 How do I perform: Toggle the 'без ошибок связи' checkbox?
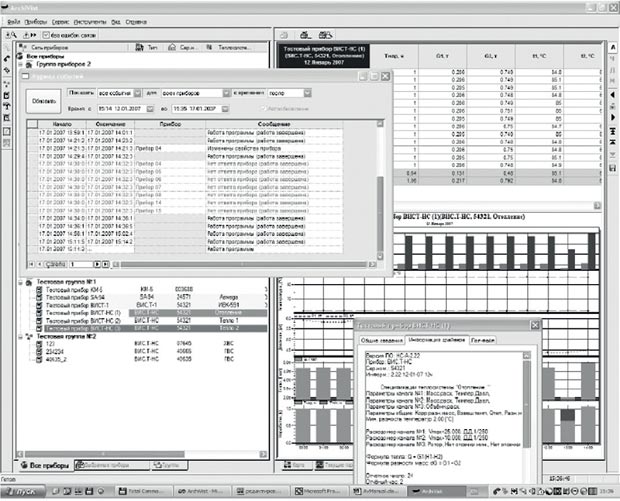click(46, 35)
